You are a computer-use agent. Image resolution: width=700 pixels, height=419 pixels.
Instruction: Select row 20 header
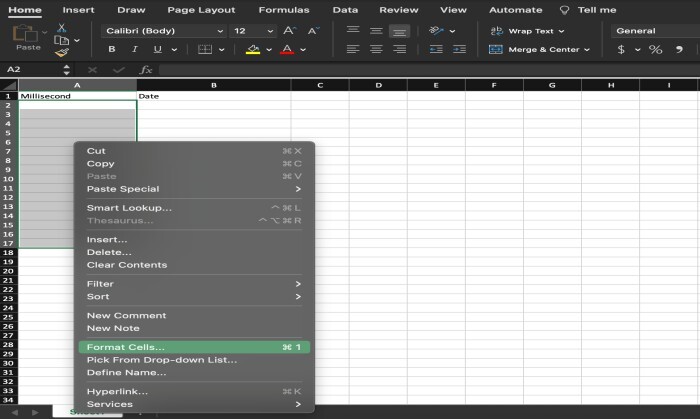(x=8, y=271)
